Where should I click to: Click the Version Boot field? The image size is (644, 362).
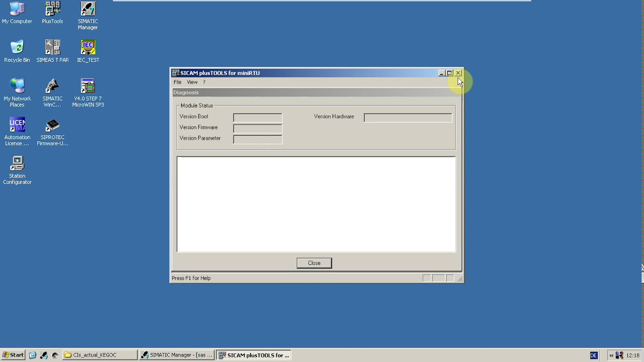pyautogui.click(x=258, y=117)
